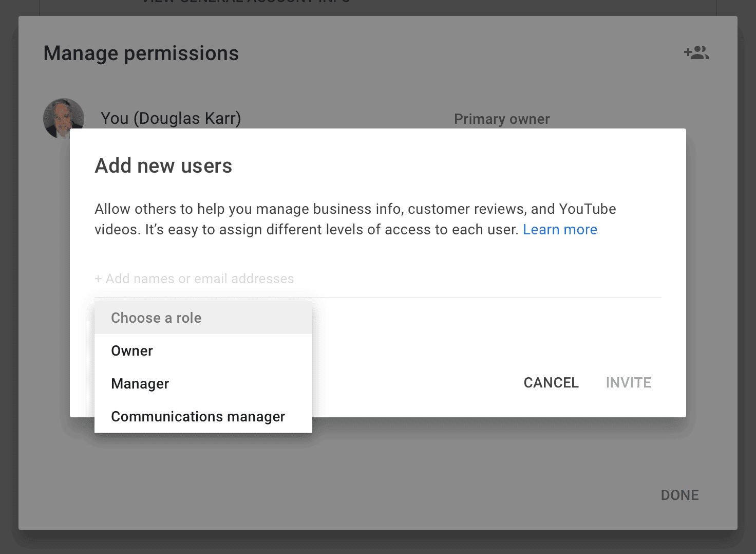This screenshot has height=554, width=756.
Task: Select the Manager role
Action: [x=140, y=384]
